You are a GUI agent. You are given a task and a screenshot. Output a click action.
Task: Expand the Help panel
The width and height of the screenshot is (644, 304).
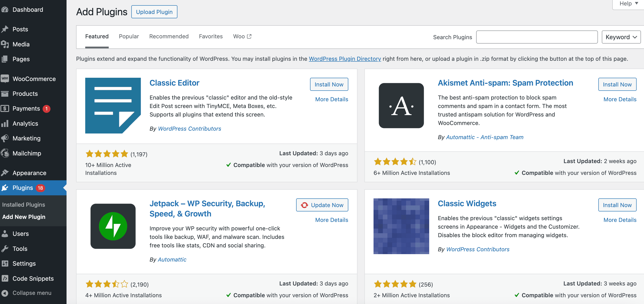(629, 3)
